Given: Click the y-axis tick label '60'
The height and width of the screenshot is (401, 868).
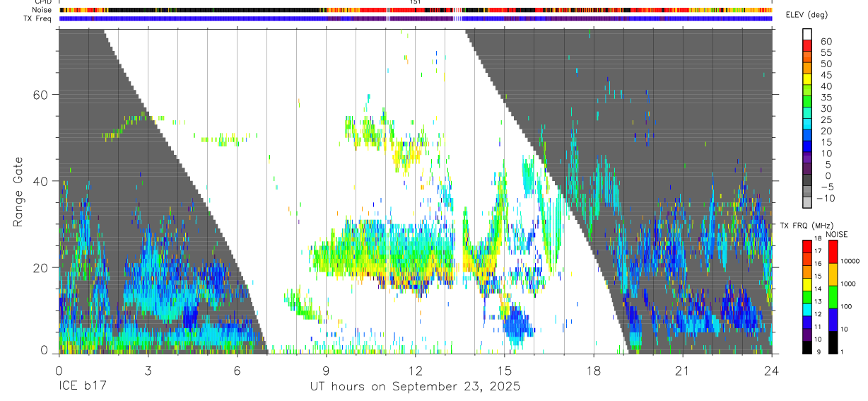Looking at the screenshot, I should pyautogui.click(x=40, y=95).
